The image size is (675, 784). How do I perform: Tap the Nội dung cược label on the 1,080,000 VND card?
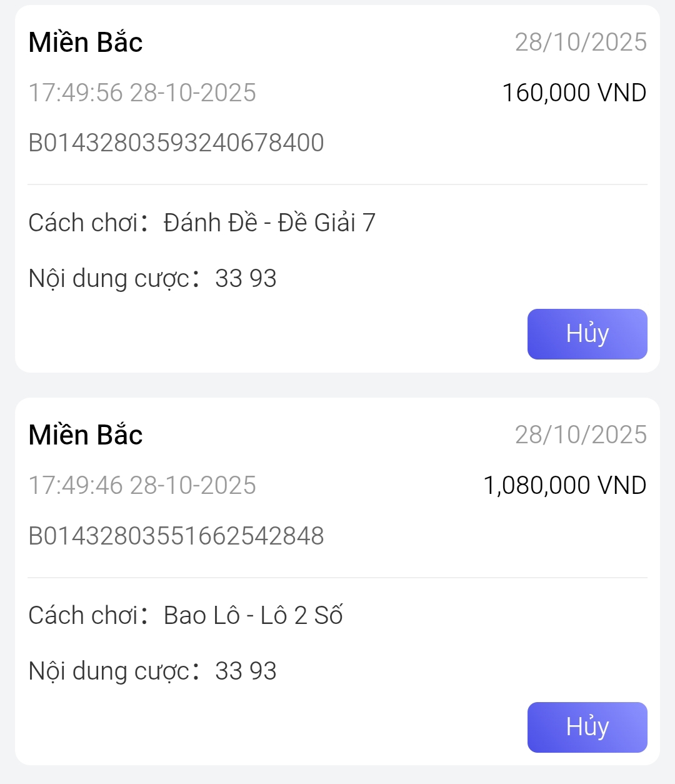(x=109, y=671)
